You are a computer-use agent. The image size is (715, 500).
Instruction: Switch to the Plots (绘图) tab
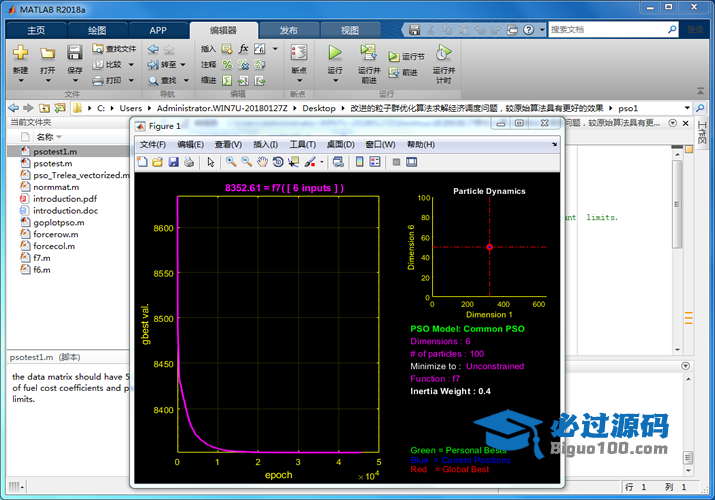pyautogui.click(x=97, y=30)
